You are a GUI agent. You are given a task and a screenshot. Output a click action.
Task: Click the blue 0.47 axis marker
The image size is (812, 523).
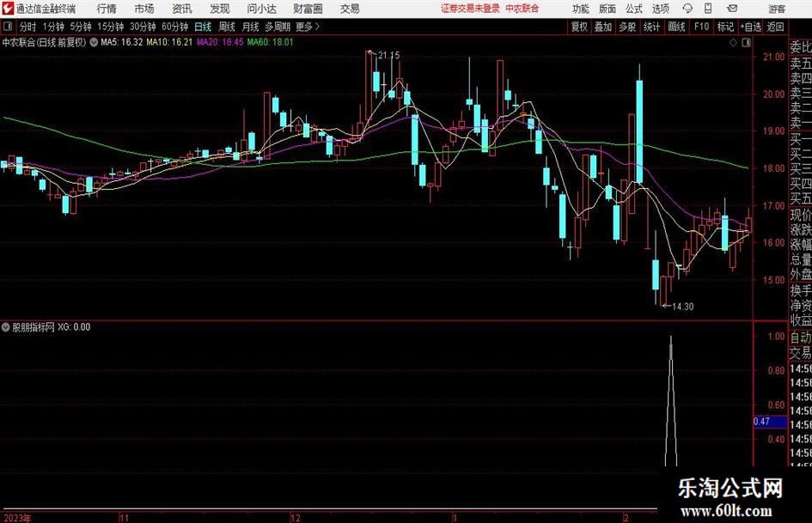770,422
